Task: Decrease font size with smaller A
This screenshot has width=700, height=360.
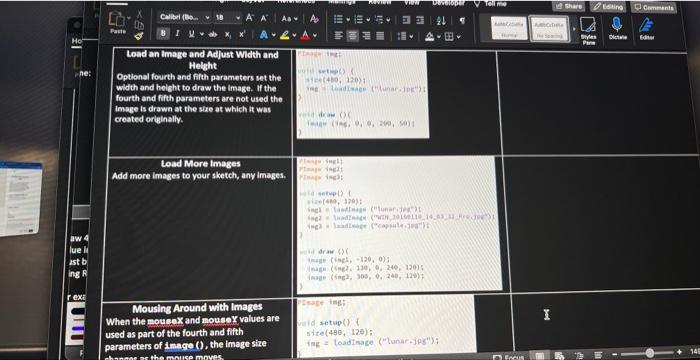Action: pos(264,18)
